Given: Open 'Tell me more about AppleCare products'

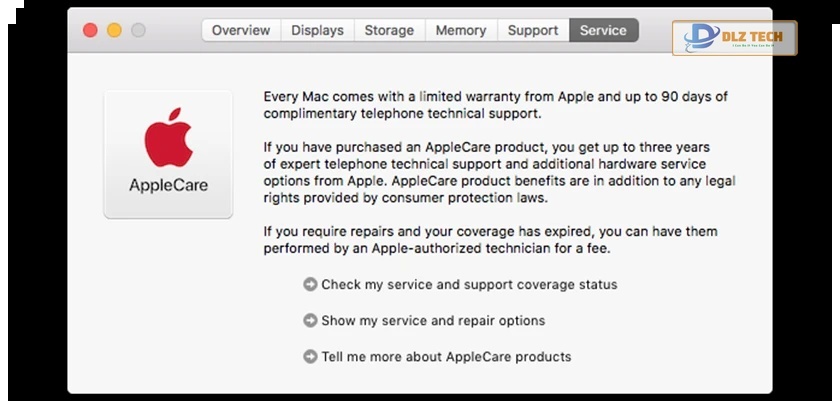Looking at the screenshot, I should (x=446, y=356).
